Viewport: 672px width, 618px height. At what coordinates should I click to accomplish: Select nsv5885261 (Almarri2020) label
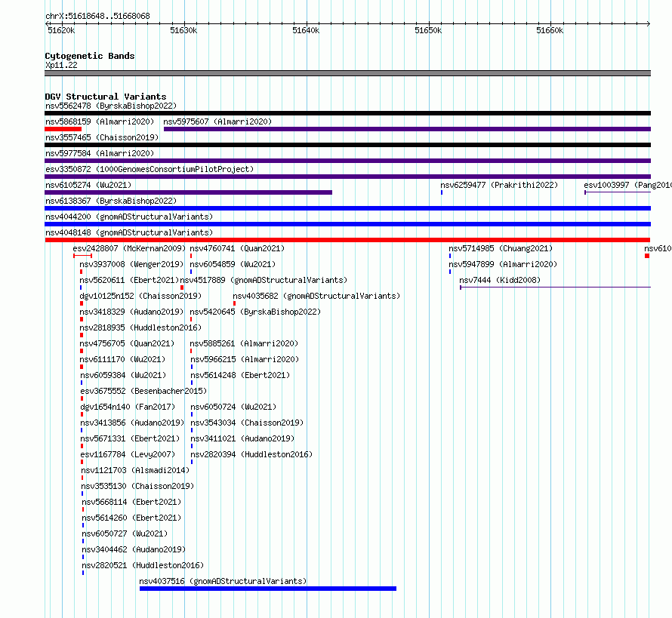coord(244,343)
